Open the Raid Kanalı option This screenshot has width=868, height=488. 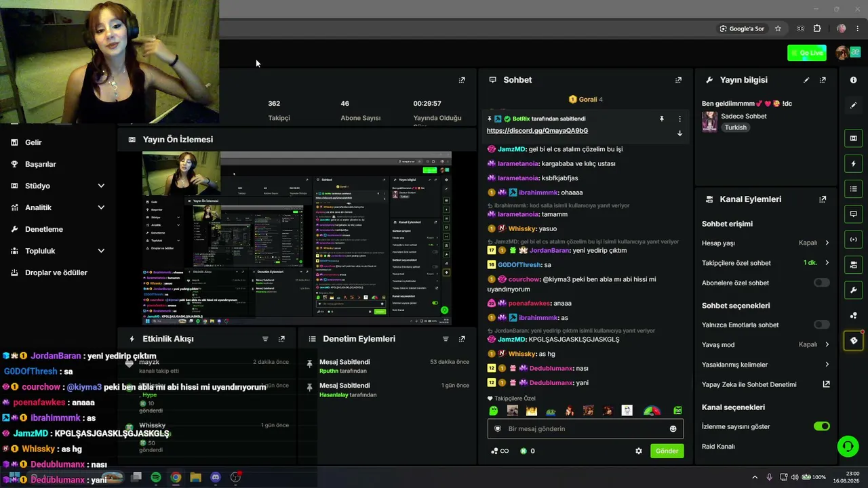[718, 447]
